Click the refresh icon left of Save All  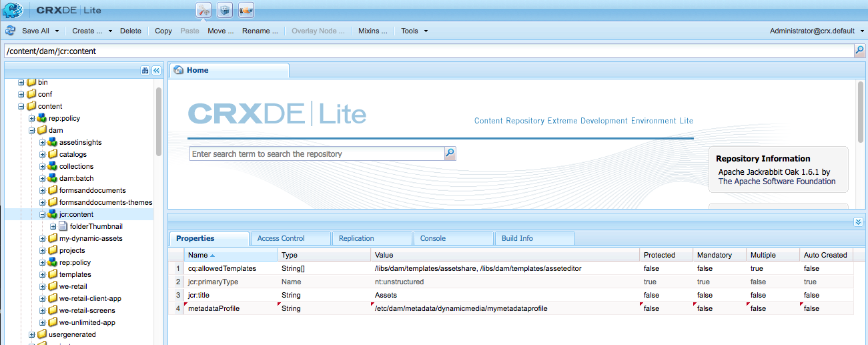tap(11, 31)
